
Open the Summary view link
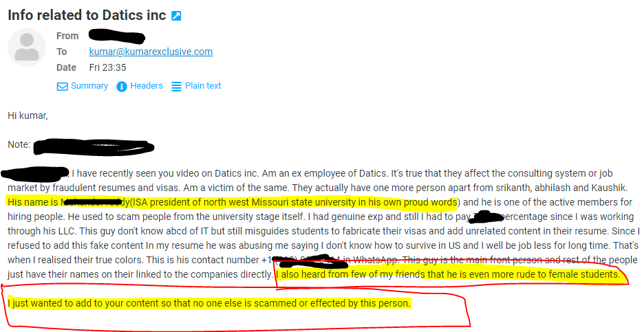(x=89, y=86)
